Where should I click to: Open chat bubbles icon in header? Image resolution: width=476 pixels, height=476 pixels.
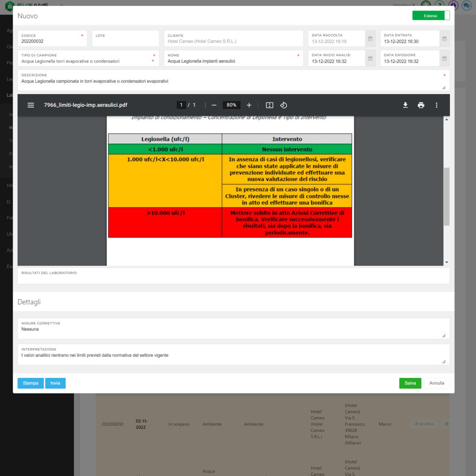point(467,5)
